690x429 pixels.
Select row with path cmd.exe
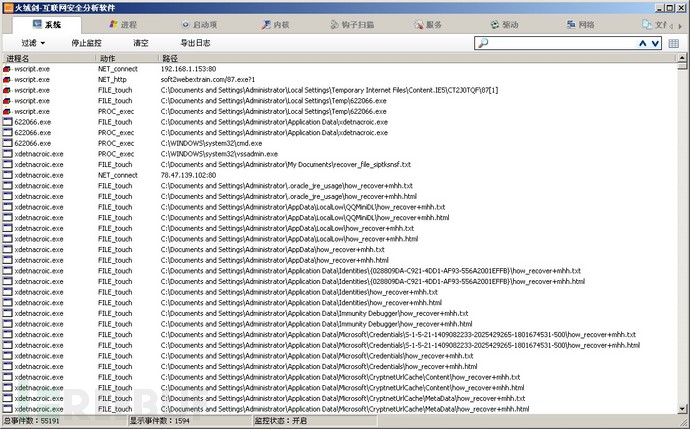tap(339, 143)
